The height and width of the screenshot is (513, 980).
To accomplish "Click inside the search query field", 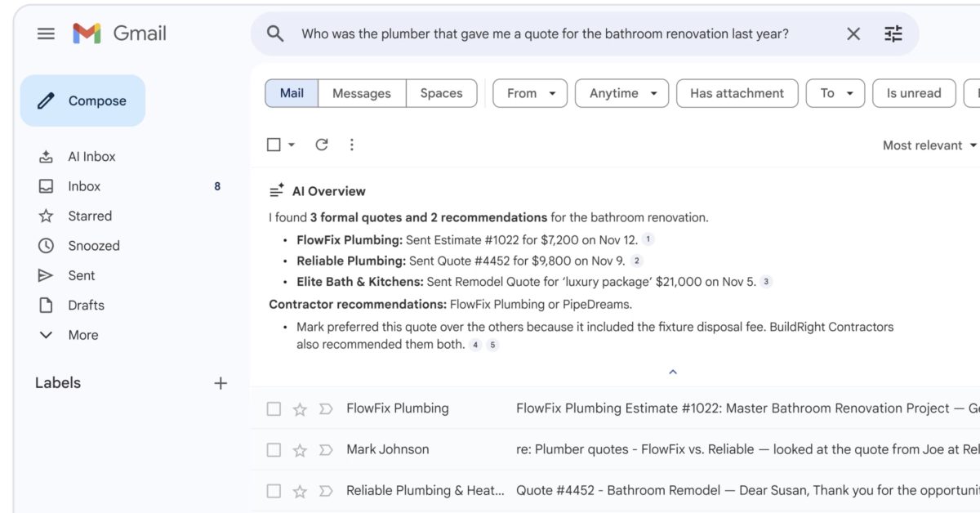I will [545, 33].
